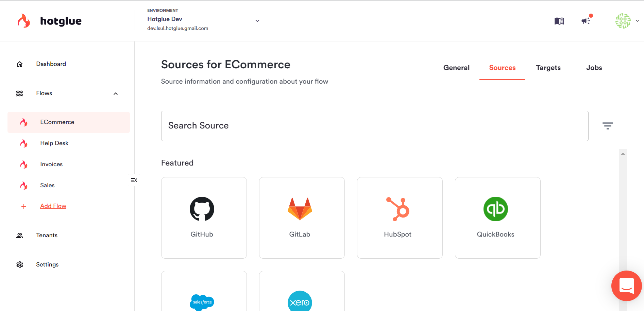This screenshot has height=311, width=644.
Task: Open the user menu dropdown arrow
Action: (637, 21)
